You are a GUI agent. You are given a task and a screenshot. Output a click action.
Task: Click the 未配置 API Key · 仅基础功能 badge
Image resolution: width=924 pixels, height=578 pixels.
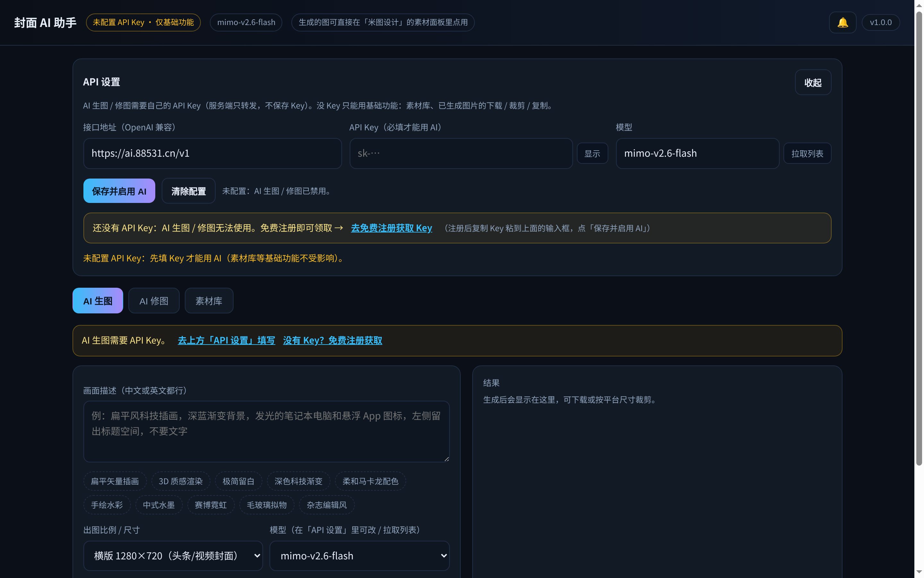click(x=143, y=22)
